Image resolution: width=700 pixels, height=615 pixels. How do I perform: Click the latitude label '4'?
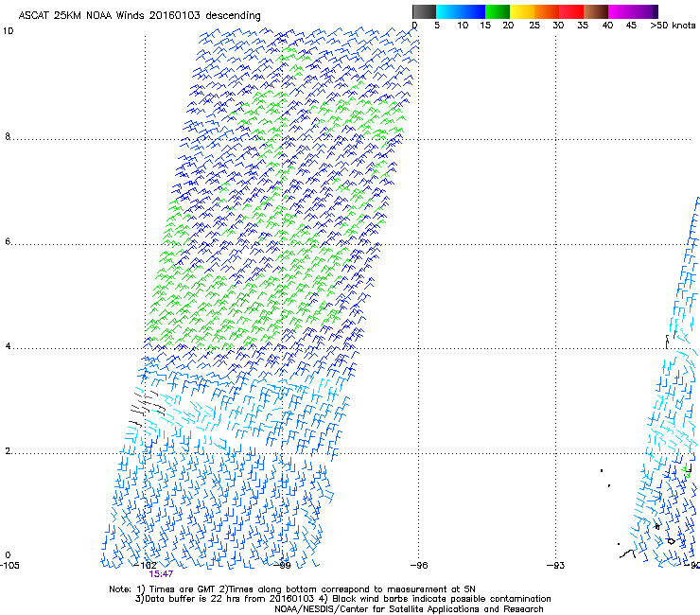tap(8, 346)
